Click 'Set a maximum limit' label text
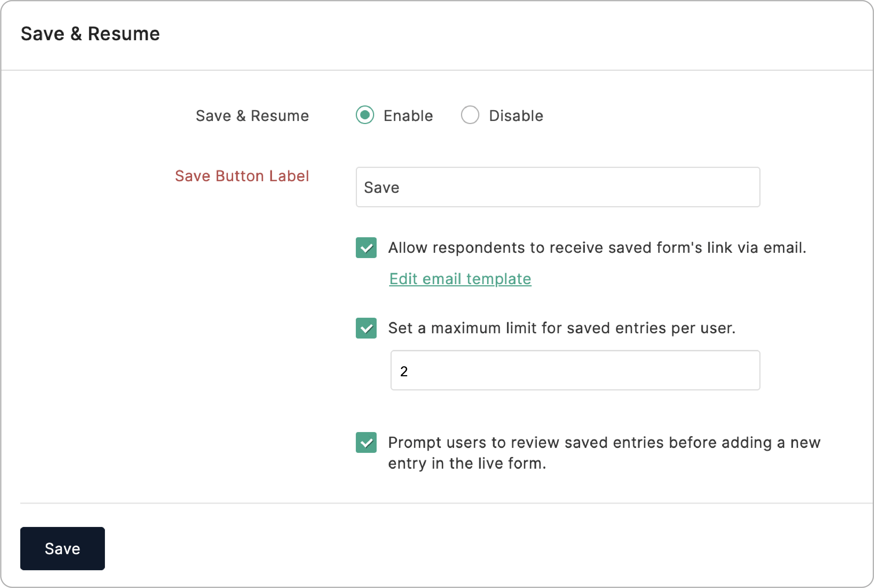 pyautogui.click(x=561, y=328)
